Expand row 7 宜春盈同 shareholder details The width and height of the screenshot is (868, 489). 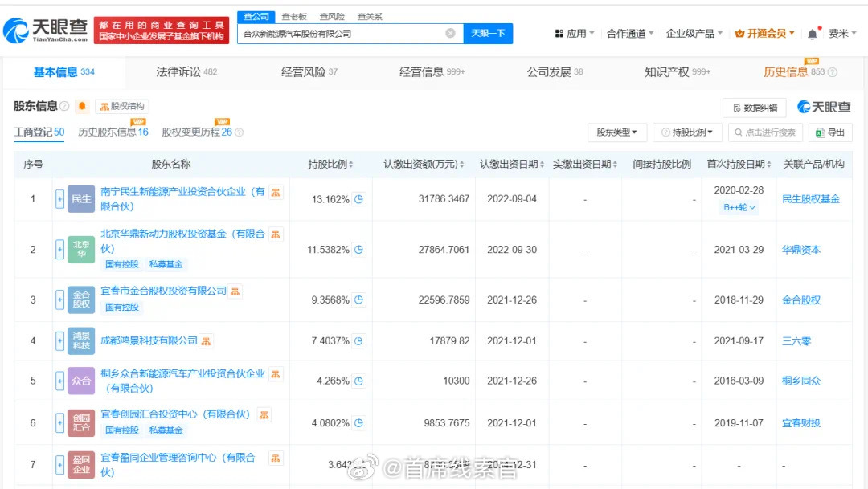tap(59, 465)
